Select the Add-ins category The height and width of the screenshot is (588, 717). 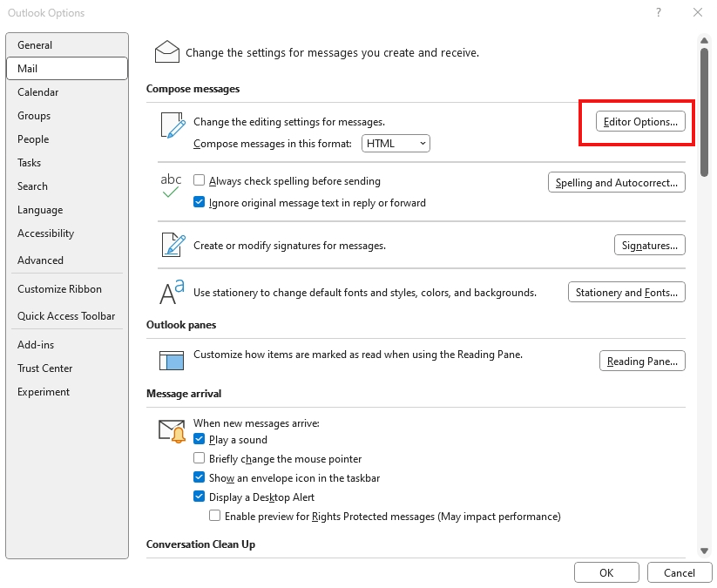tap(67, 345)
